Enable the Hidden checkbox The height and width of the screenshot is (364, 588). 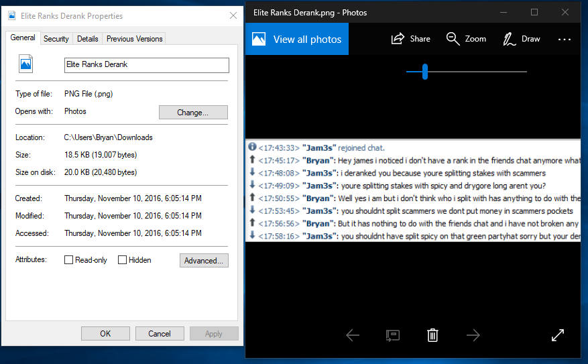(122, 260)
